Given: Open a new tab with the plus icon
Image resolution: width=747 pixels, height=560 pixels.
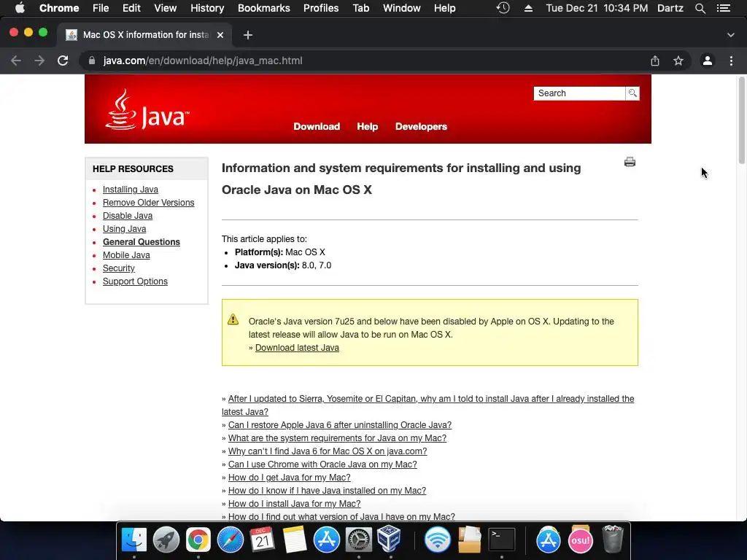Looking at the screenshot, I should click(x=248, y=35).
